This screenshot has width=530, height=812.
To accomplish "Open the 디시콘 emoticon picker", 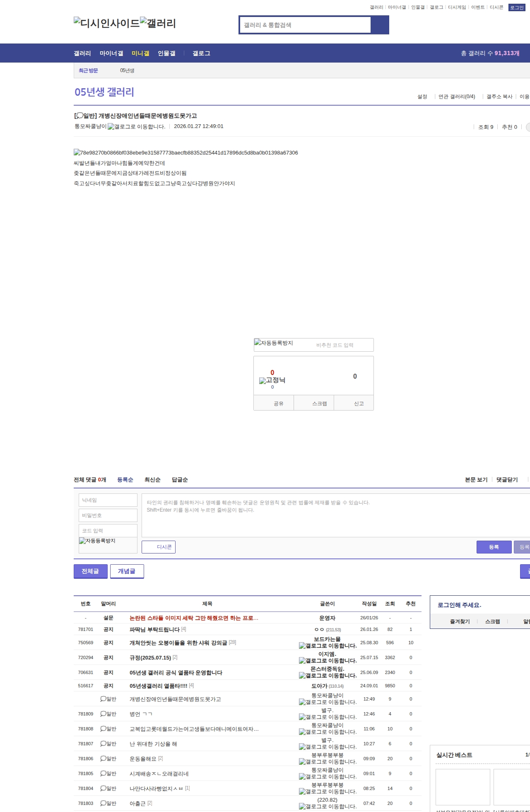I will (x=159, y=547).
